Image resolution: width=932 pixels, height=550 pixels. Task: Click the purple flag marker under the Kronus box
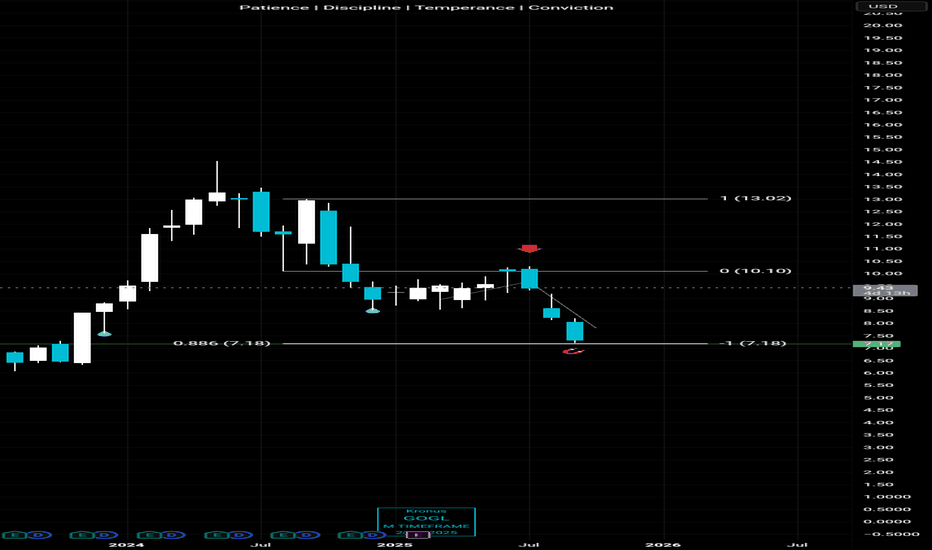(418, 535)
